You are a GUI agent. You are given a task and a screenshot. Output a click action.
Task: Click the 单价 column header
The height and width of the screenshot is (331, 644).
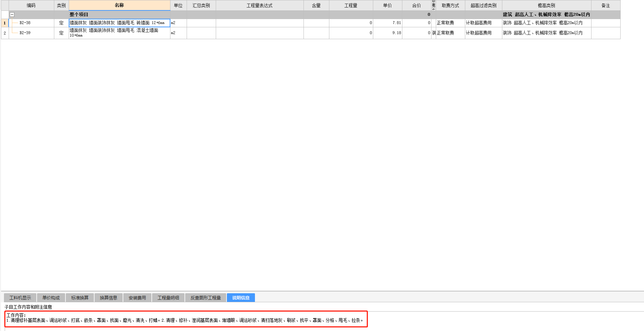388,5
